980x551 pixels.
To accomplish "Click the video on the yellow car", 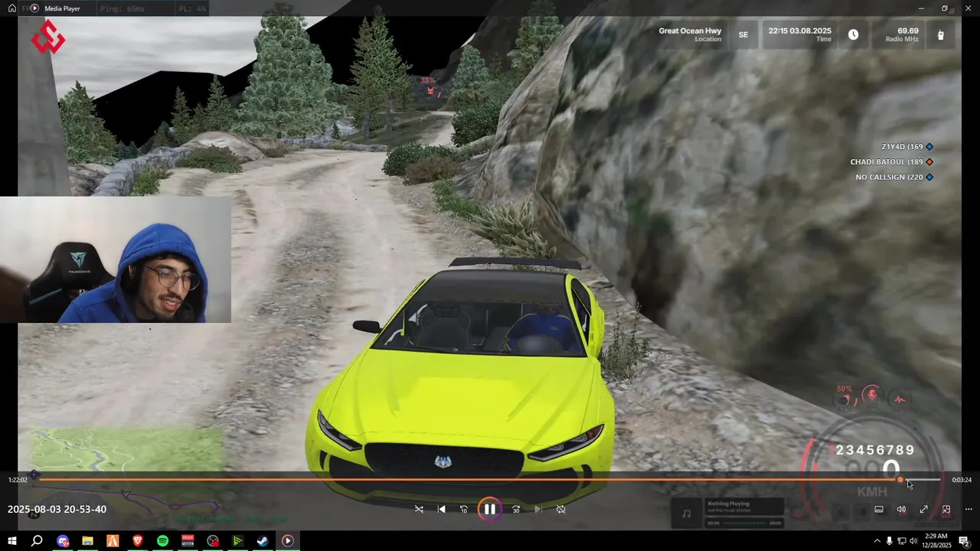I will point(459,383).
